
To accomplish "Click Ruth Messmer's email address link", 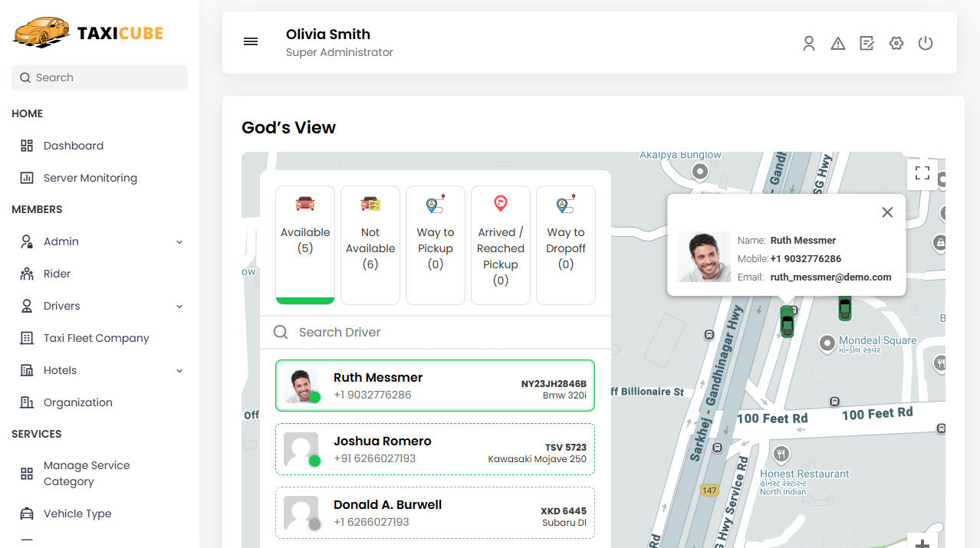I will pyautogui.click(x=832, y=277).
